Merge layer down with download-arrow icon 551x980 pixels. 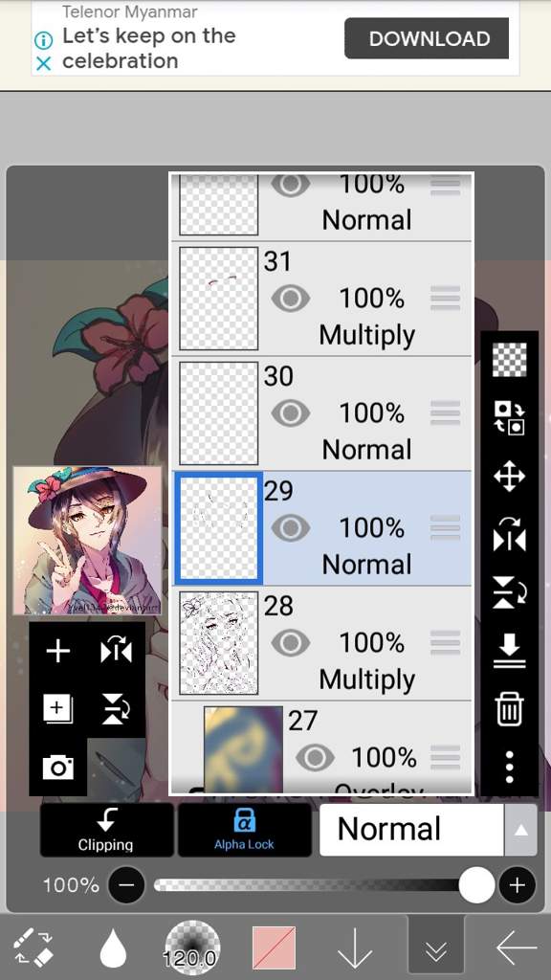click(x=509, y=651)
